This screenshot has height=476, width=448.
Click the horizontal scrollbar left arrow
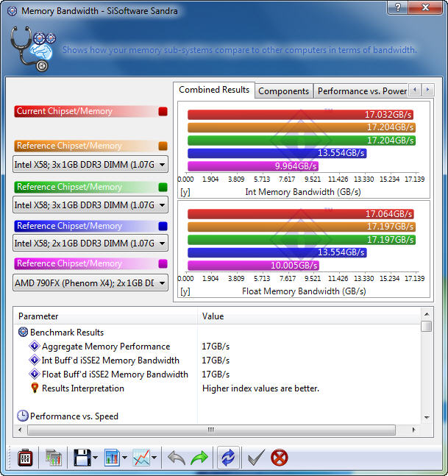(20, 430)
